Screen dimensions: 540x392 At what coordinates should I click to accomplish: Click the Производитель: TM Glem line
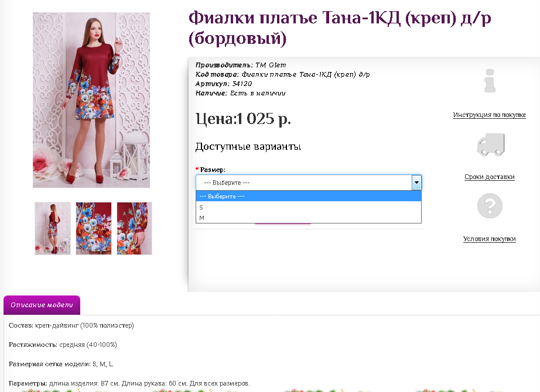pos(241,65)
